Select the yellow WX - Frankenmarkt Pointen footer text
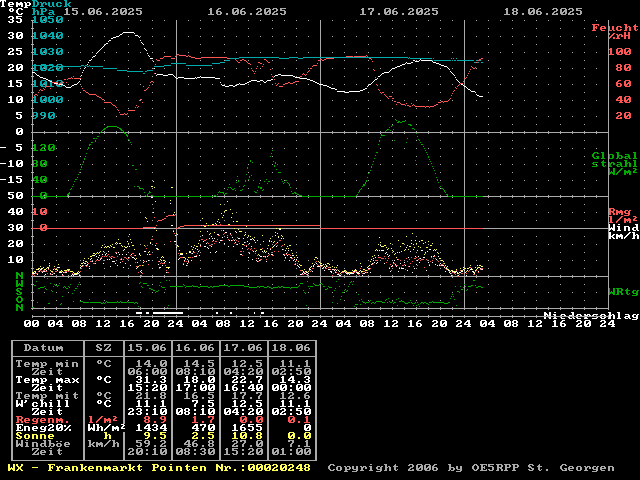The width and height of the screenshot is (640, 480). [107, 468]
